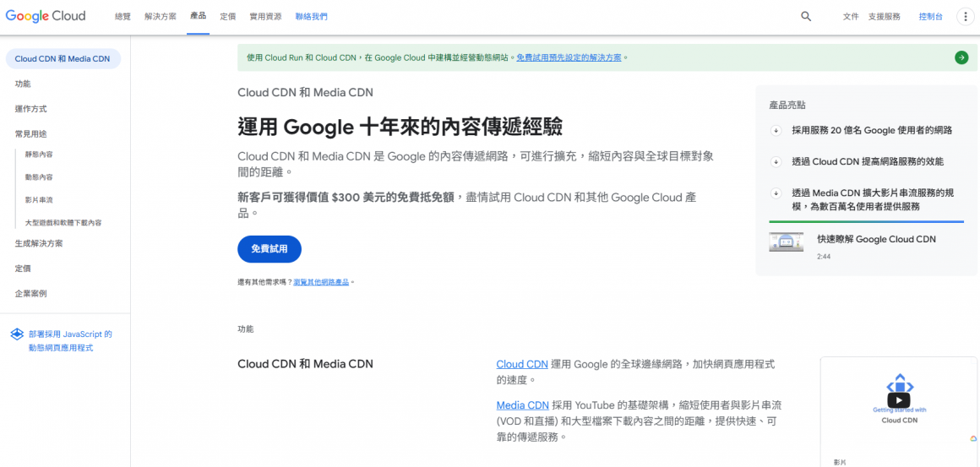The image size is (980, 467).
Task: Expand 採用服務 20 億名 Google 使用者的網路
Action: [x=776, y=130]
